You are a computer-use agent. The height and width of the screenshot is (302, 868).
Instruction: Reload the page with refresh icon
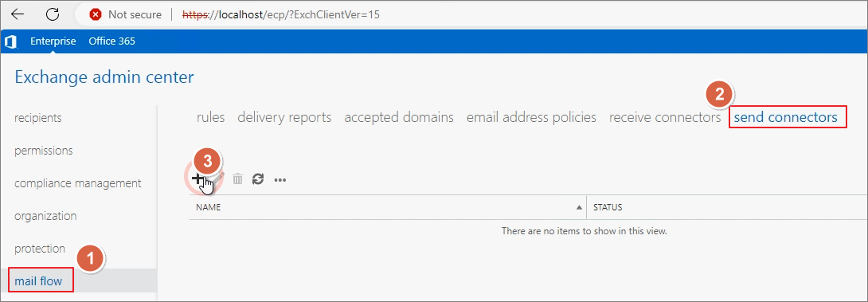coord(53,15)
